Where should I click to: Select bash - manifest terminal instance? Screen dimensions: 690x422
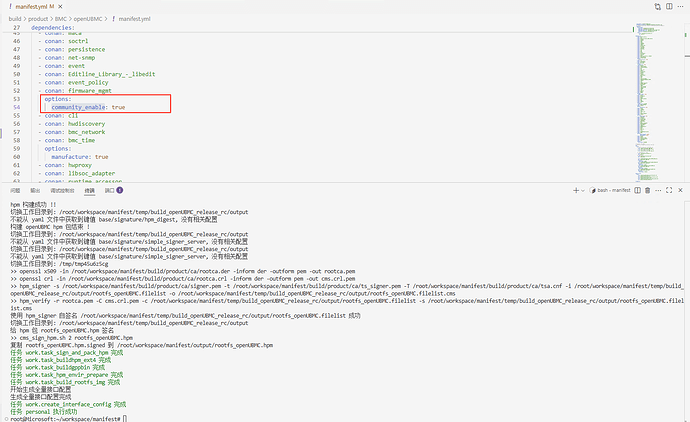[x=608, y=189]
